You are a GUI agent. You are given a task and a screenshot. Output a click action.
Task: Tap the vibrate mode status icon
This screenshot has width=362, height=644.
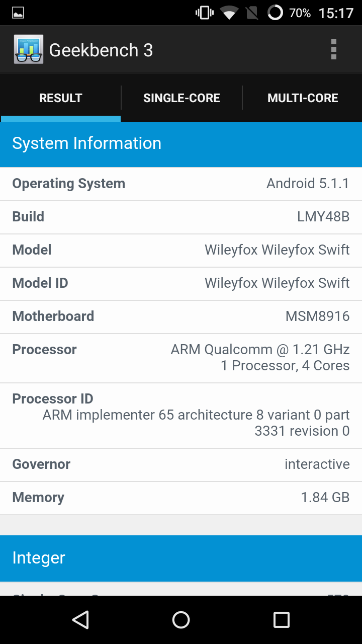point(205,13)
